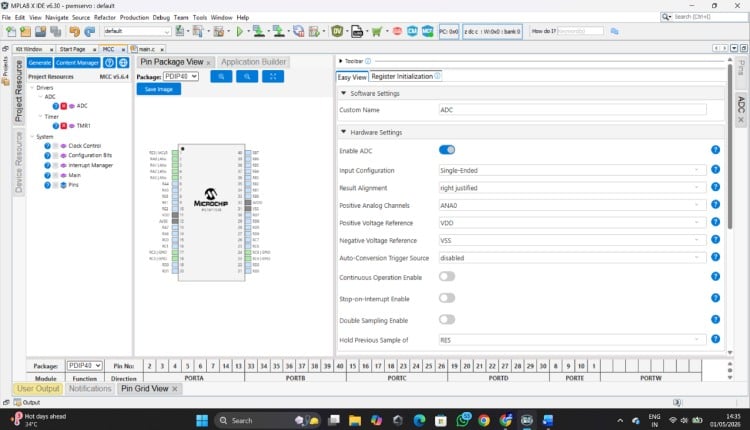
Task: Click the New Project toolbar icon
Action: [11, 32]
